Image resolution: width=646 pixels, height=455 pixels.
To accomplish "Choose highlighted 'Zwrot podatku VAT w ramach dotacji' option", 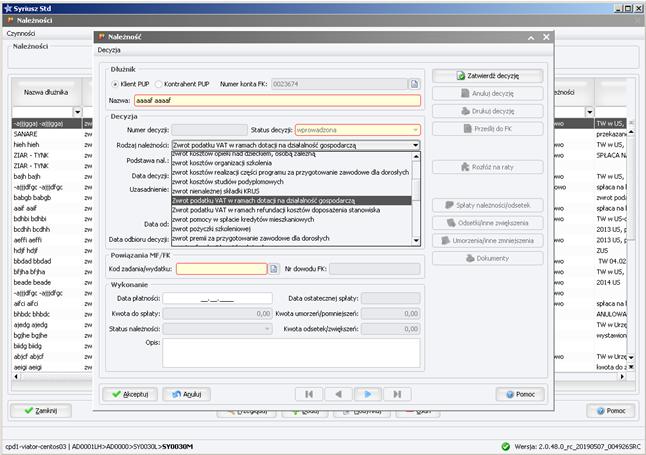I will [291, 201].
